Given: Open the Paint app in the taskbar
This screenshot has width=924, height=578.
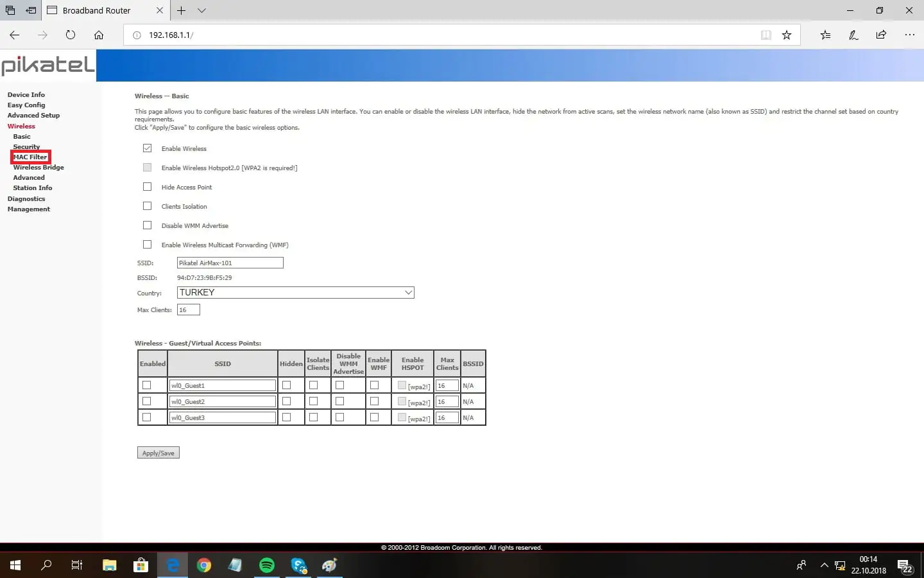Looking at the screenshot, I should click(x=330, y=565).
